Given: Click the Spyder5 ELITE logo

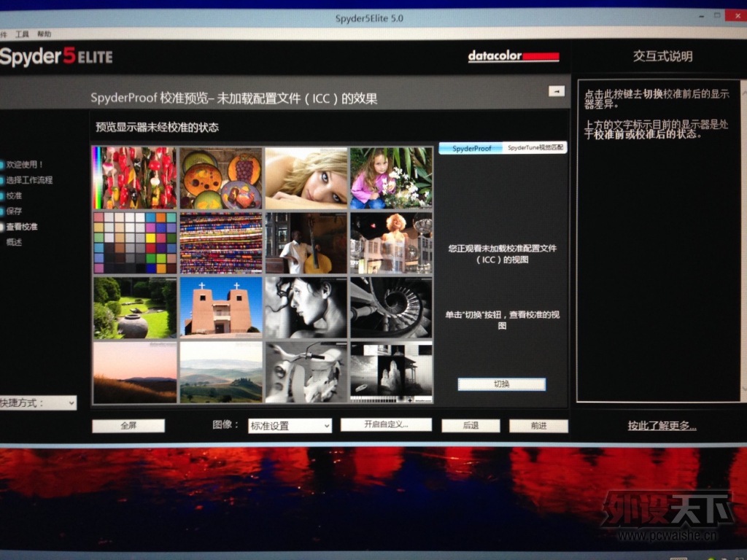Looking at the screenshot, I should tap(56, 56).
